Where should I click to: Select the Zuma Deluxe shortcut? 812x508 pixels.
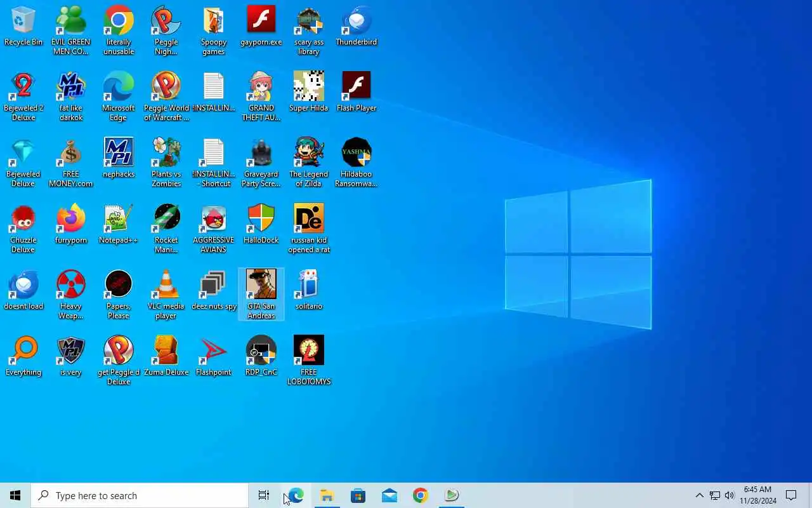click(166, 357)
